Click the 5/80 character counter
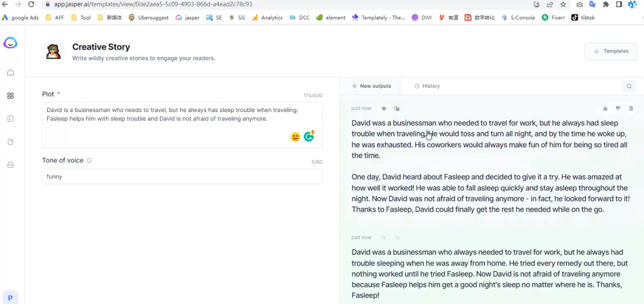The image size is (644, 304). click(317, 162)
